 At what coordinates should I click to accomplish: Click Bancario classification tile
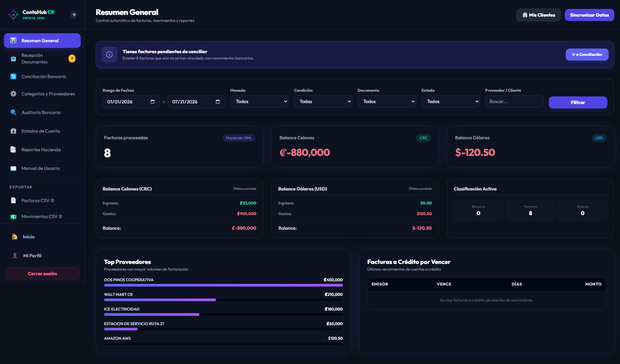coord(478,210)
